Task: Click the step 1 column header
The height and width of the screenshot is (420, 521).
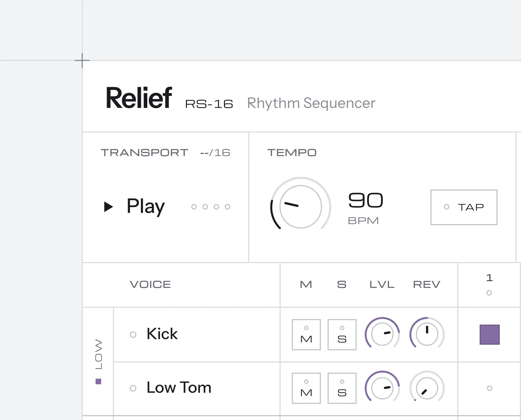Action: 489,285
